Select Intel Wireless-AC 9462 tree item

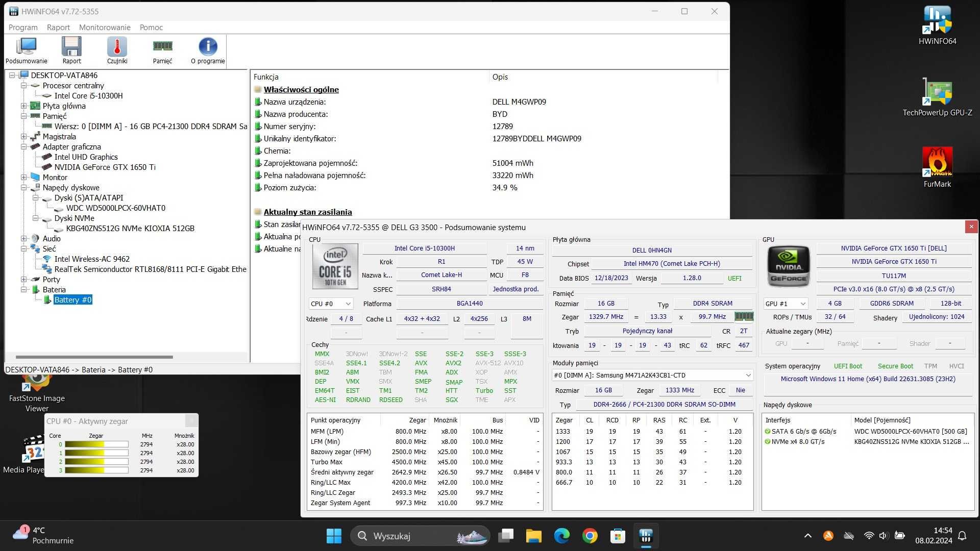tap(92, 259)
